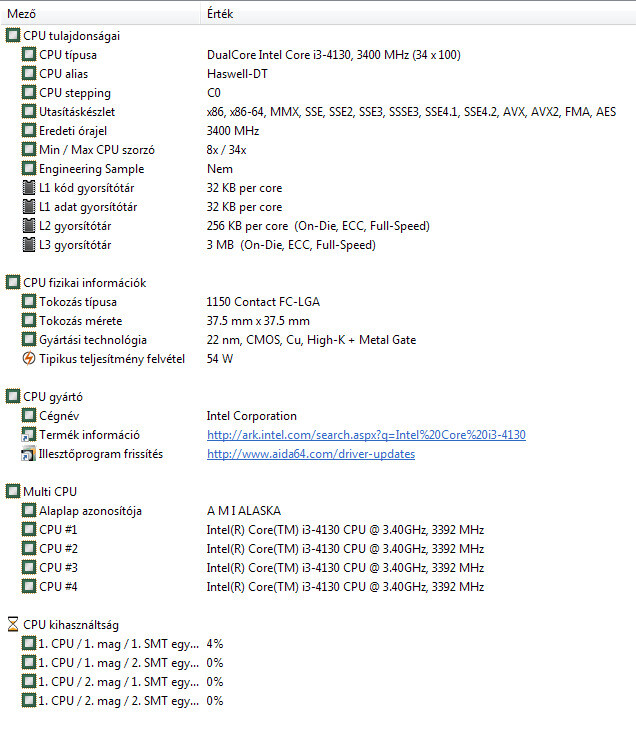
Task: Select the instruction set value starting x86
Action: click(411, 112)
